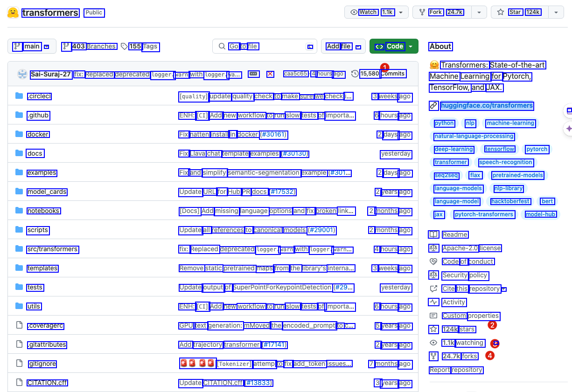Click the Go to file search field
572x392 pixels.
pyautogui.click(x=264, y=46)
